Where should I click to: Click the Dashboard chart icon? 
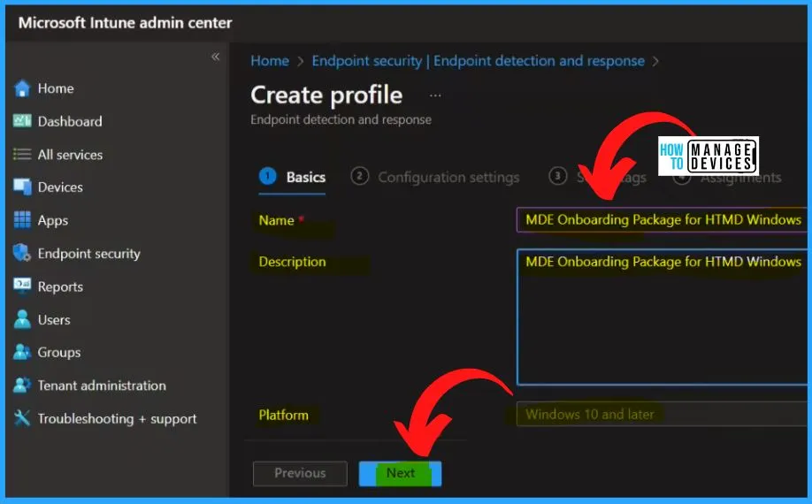click(x=22, y=121)
